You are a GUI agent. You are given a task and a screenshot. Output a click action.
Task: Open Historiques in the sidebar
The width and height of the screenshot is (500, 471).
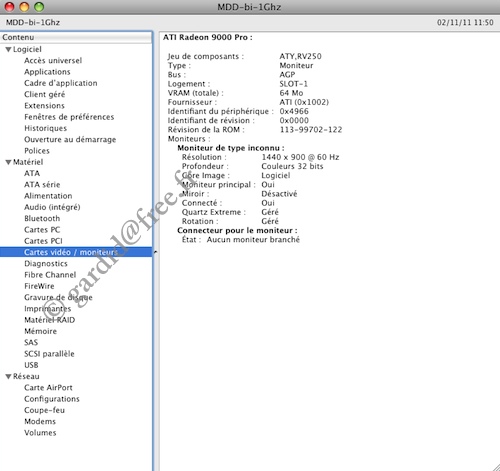45,128
